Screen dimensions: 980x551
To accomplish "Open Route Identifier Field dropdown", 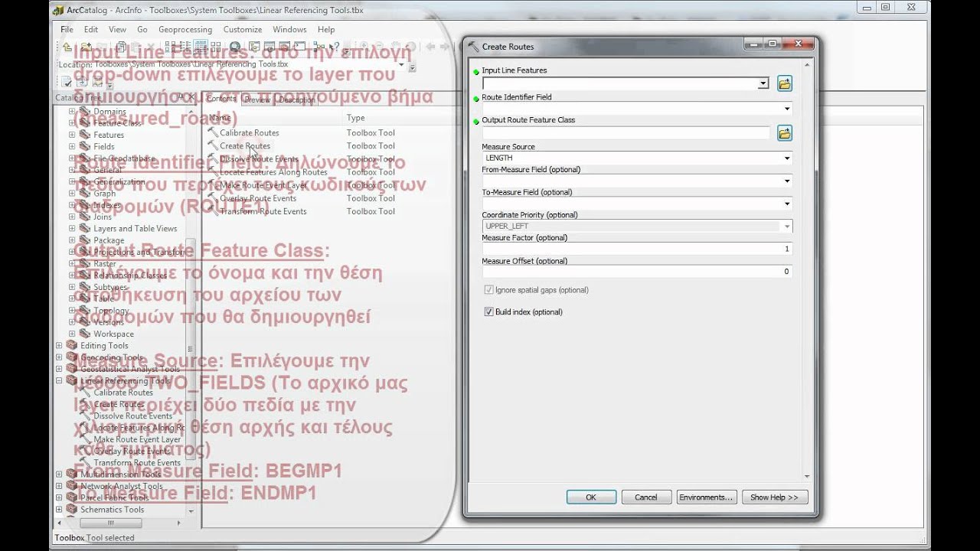I will (x=787, y=109).
